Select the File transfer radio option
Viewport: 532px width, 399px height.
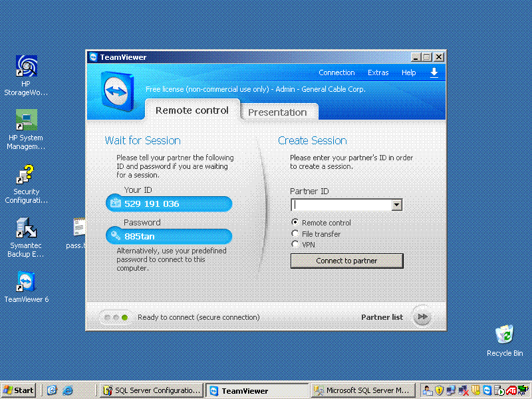[296, 233]
